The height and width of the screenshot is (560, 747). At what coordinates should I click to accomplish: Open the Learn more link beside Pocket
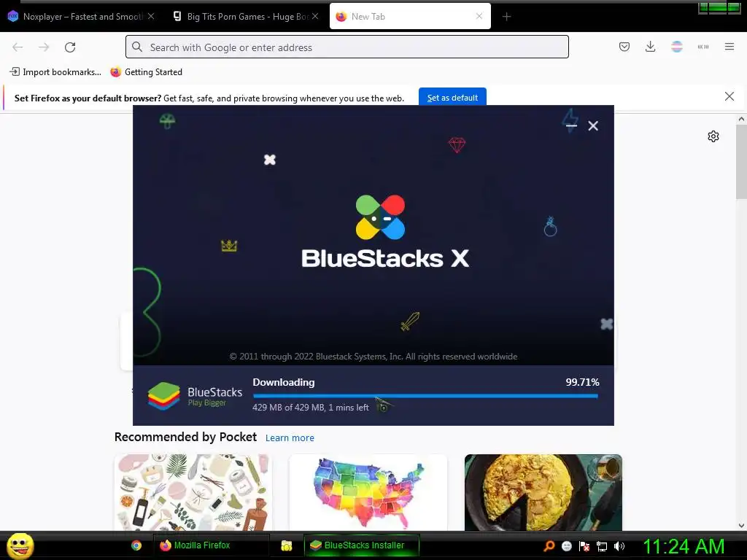tap(290, 438)
